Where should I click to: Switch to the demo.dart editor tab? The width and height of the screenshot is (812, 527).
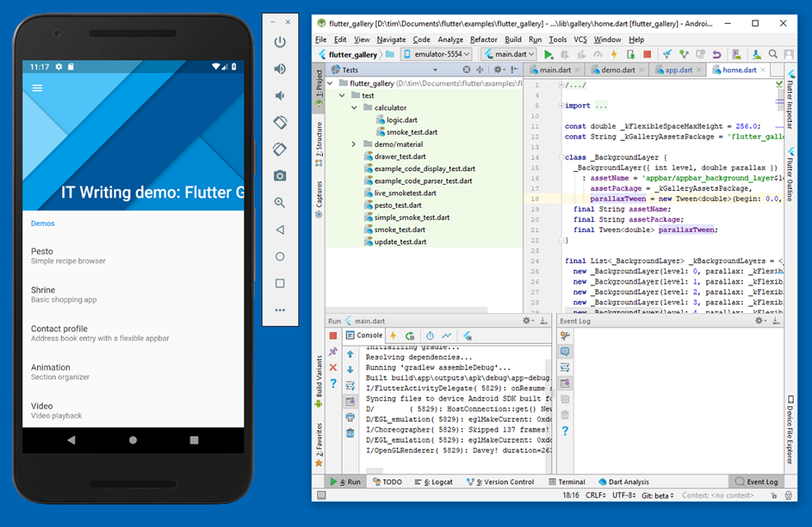(x=617, y=70)
